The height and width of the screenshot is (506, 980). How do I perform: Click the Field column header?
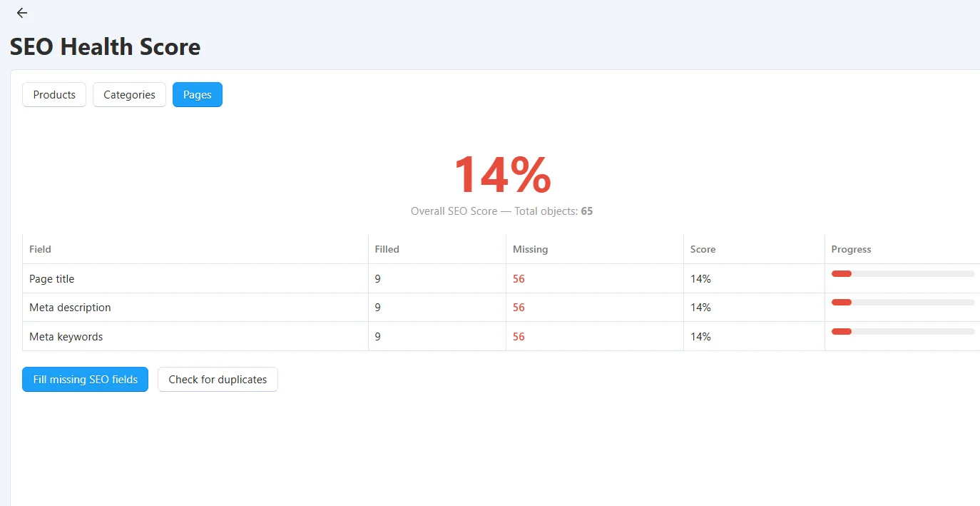(x=40, y=249)
